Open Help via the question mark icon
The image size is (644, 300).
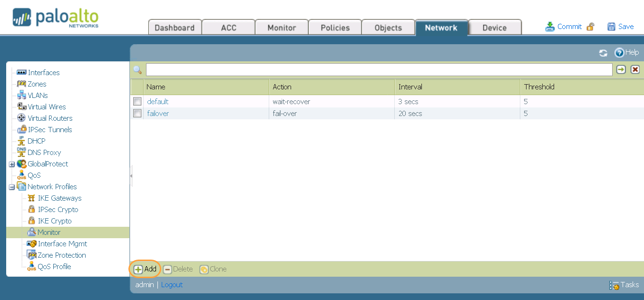tap(619, 53)
